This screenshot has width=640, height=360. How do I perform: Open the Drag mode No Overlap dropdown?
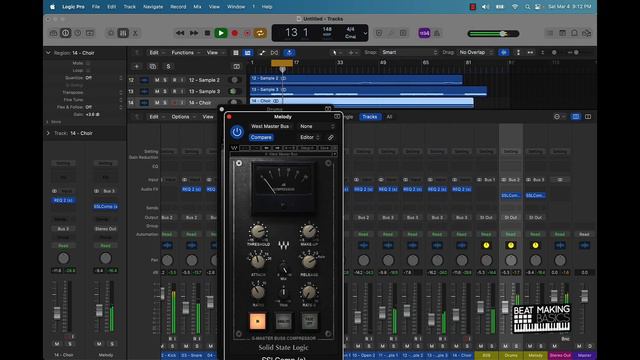click(x=476, y=52)
